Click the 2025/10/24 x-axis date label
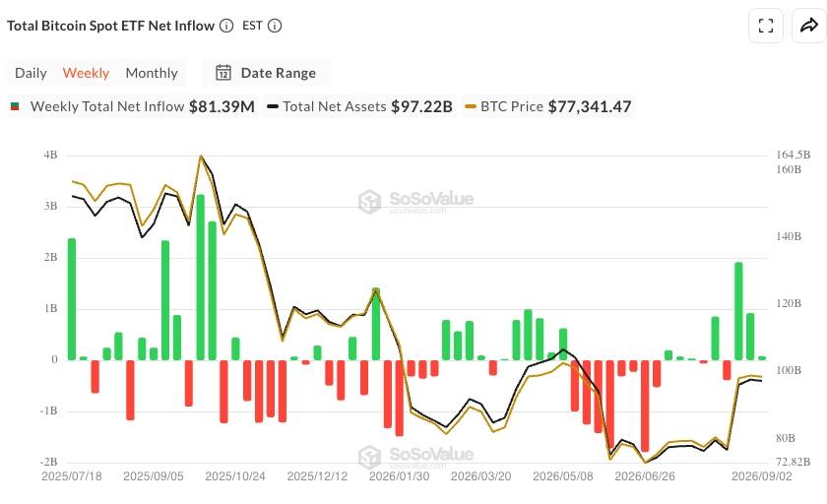Screen dimensions: 827x504 235,476
